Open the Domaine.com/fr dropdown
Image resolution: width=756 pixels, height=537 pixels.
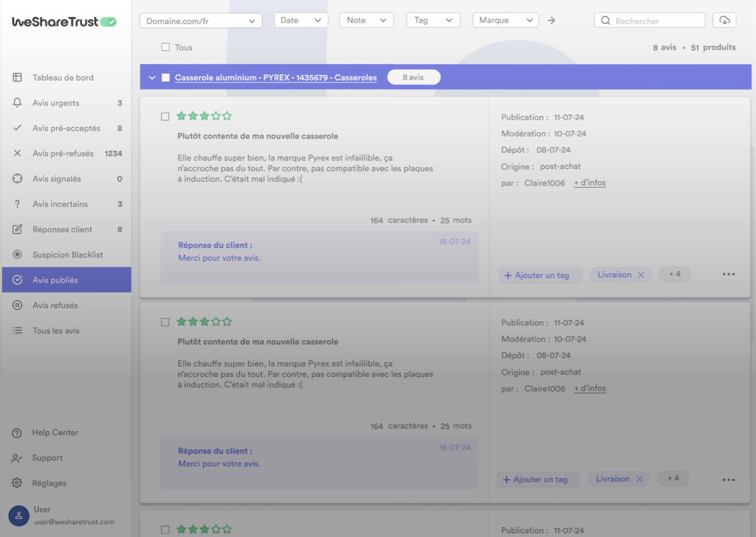coord(201,21)
